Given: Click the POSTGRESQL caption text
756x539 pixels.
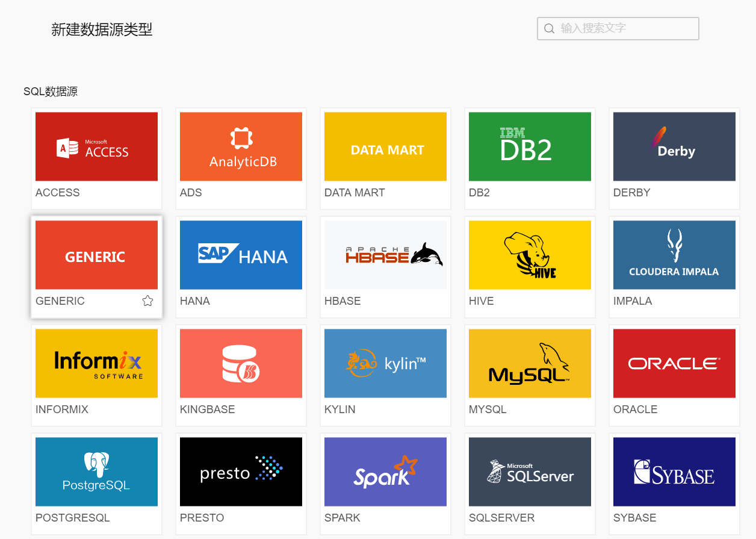Looking at the screenshot, I should point(73,518).
